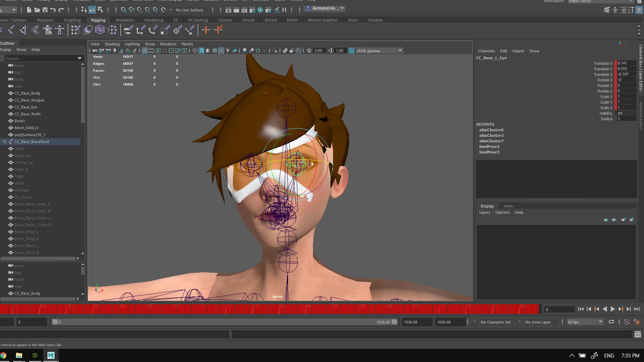Go to start of playback range
This screenshot has height=362, width=644.
(581, 309)
